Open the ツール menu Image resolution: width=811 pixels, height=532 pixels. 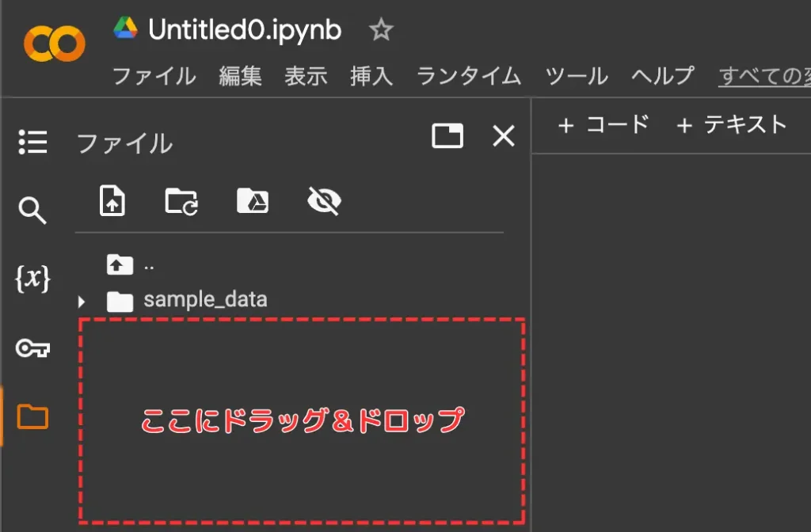coord(577,76)
